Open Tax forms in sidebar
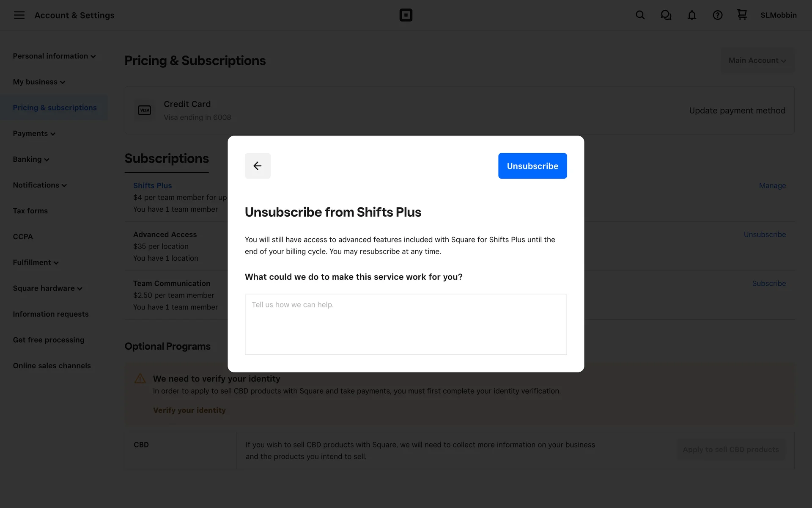 30,211
